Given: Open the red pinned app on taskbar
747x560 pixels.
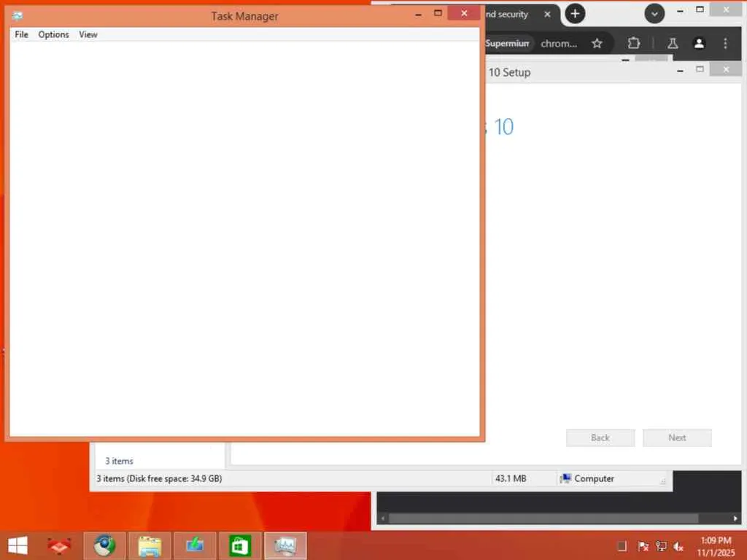Looking at the screenshot, I should click(x=59, y=545).
